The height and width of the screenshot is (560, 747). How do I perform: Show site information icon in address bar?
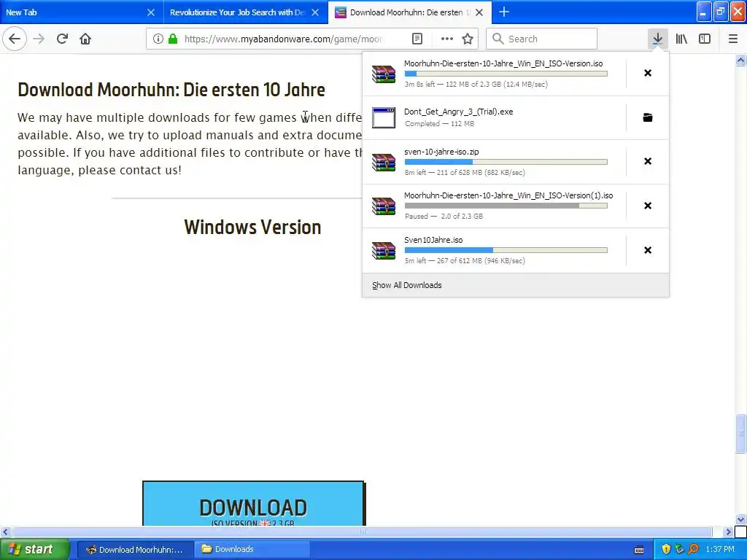[158, 39]
